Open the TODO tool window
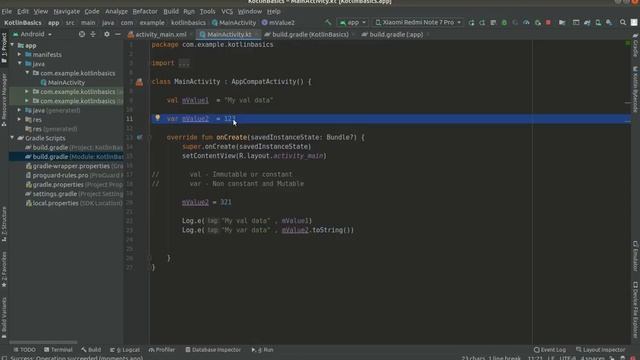640x360 pixels. [24, 350]
